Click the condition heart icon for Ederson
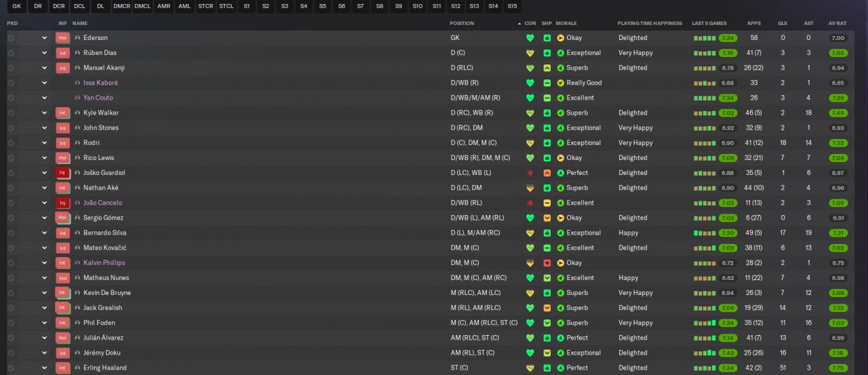Screen dimensions: 868x375 [x=530, y=38]
